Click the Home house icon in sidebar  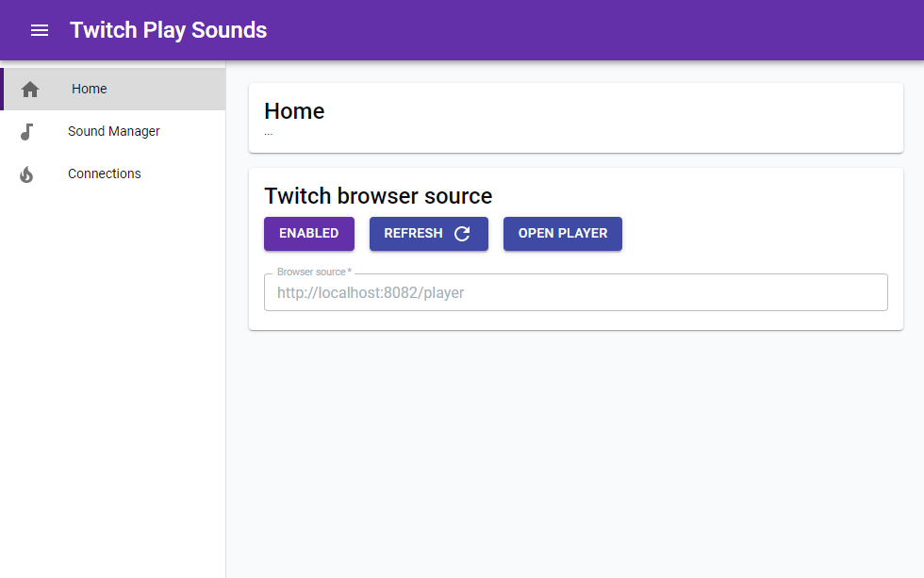[30, 89]
